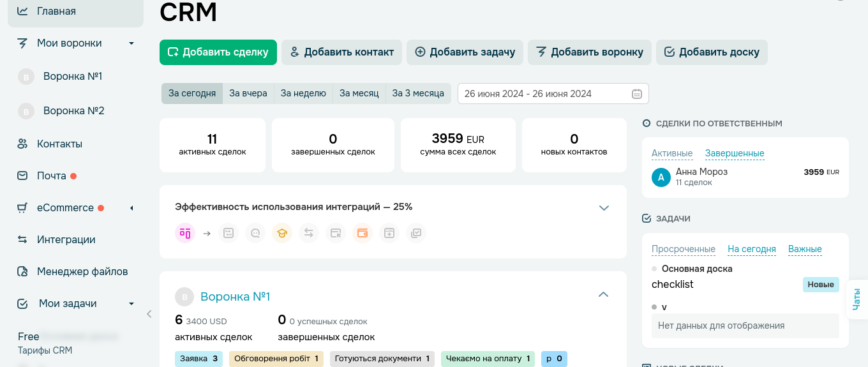This screenshot has height=367, width=868.
Task: Click the date range input field
Action: (x=553, y=94)
